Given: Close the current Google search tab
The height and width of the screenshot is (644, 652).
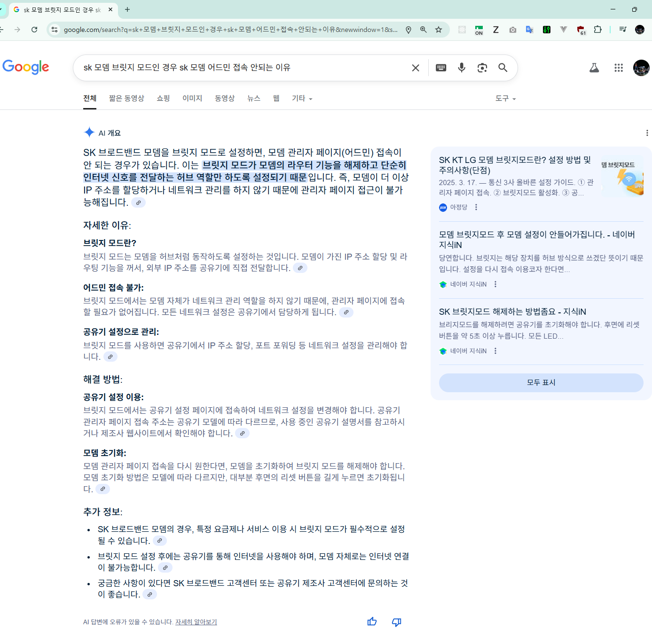Looking at the screenshot, I should point(110,9).
